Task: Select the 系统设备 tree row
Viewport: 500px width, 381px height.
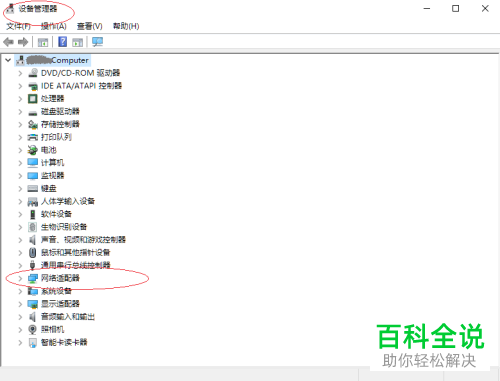Action: (50, 291)
